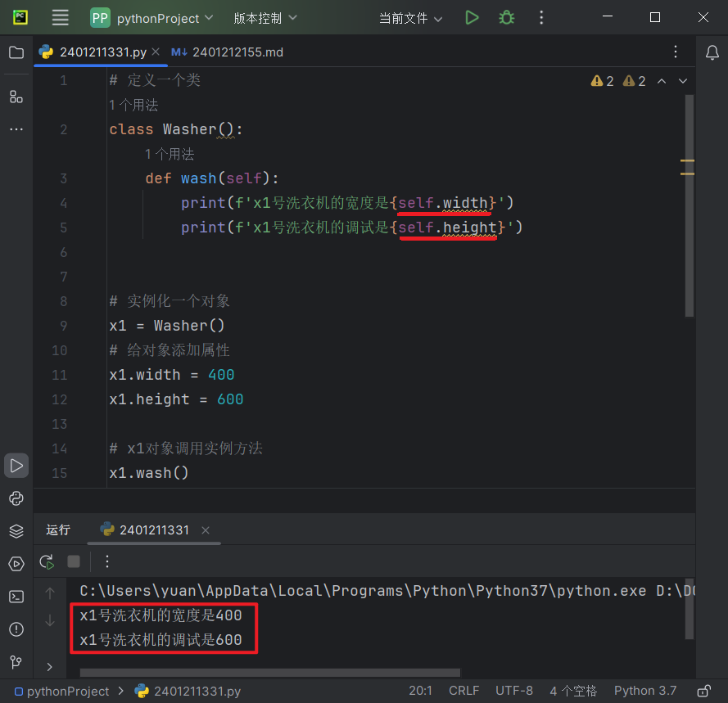The height and width of the screenshot is (703, 728).
Task: Rerun the script with rerun icon
Action: [x=47, y=562]
